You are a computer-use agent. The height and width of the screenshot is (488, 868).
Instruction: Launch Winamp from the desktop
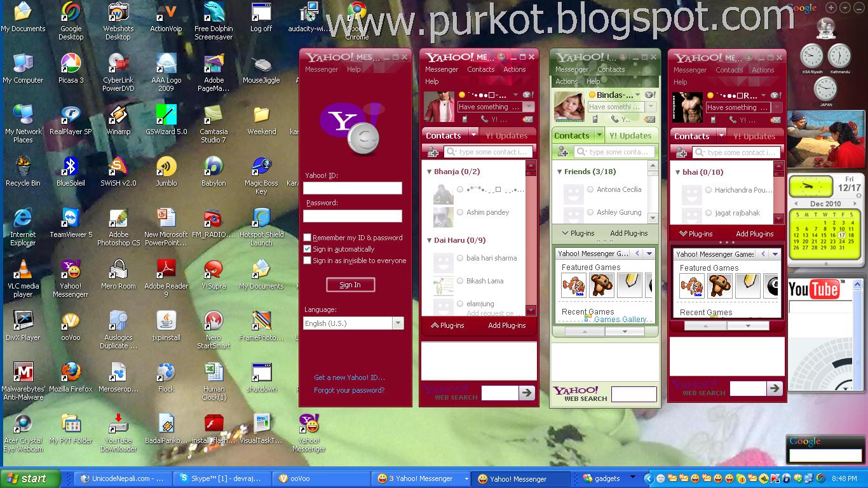point(118,120)
